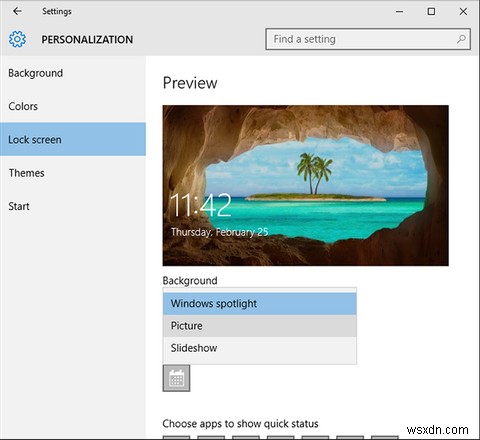This screenshot has height=440, width=480.
Task: Click the PERSONALIZATION title text
Action: [x=87, y=40]
